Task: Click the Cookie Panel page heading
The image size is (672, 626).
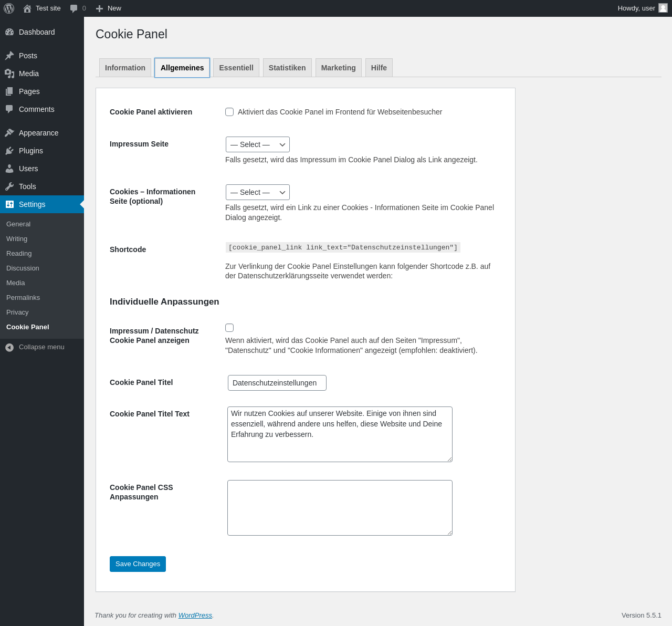Action: coord(131,34)
